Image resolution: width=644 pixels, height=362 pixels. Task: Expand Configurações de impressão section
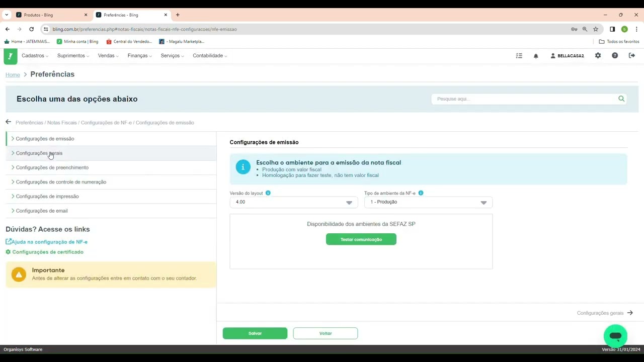pyautogui.click(x=111, y=197)
